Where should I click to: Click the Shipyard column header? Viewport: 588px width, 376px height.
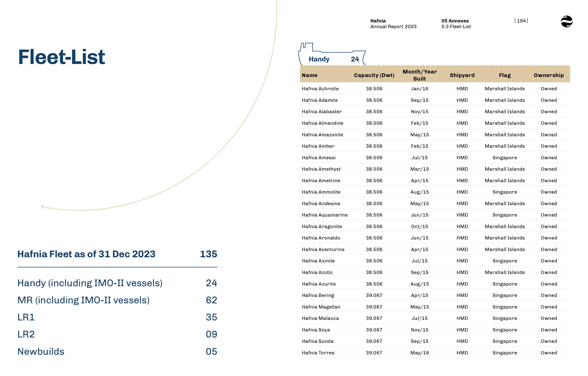462,75
